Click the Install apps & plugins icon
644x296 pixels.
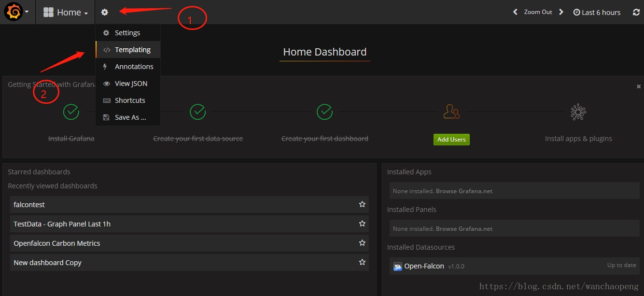click(x=578, y=112)
